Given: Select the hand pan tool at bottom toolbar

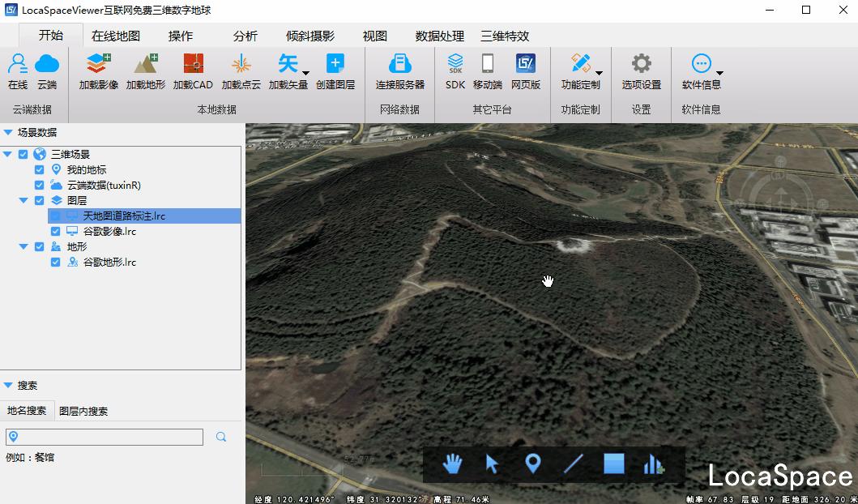Looking at the screenshot, I should click(x=452, y=464).
